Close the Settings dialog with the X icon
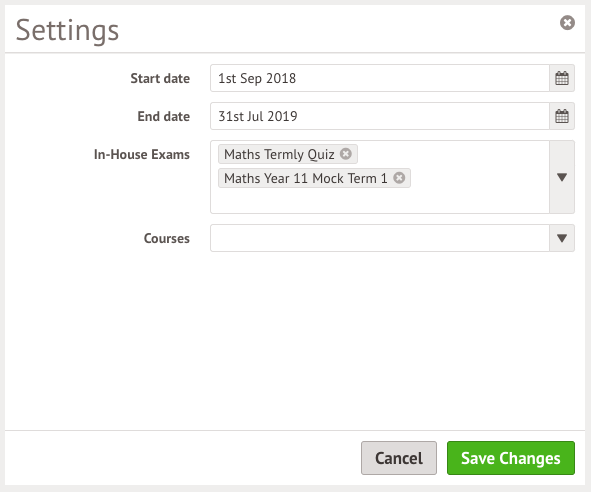The image size is (591, 492). pyautogui.click(x=567, y=23)
